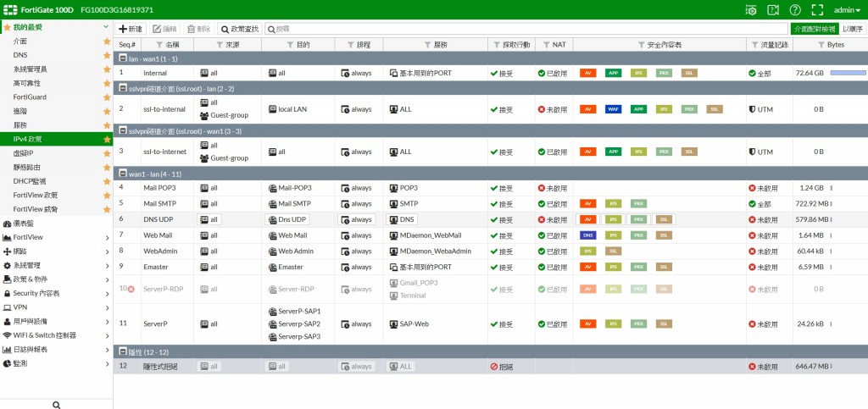The image size is (868, 409).
Task: Click the filter icon on 名稱 column
Action: click(x=159, y=45)
